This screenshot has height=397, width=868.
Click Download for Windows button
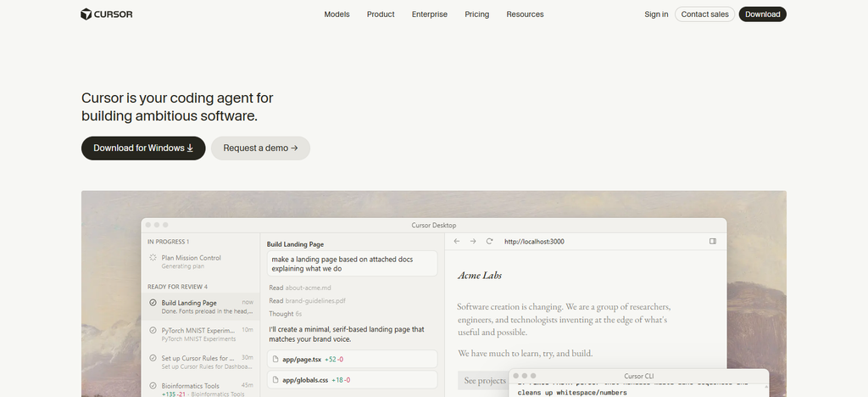[143, 148]
